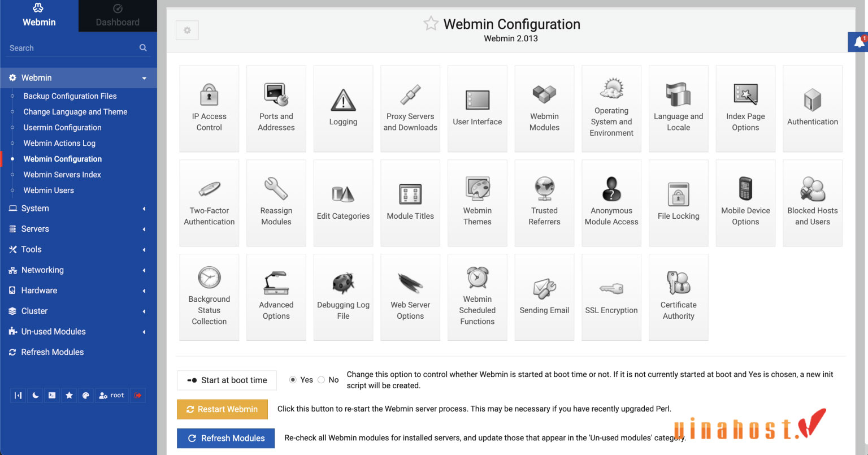Toggle night mode with the moon icon
The height and width of the screenshot is (455, 868).
35,396
